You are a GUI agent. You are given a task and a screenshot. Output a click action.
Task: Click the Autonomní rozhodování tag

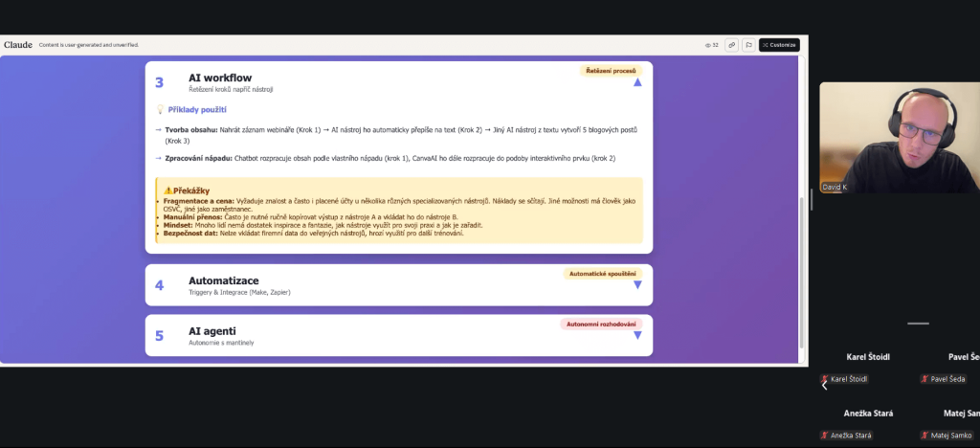[601, 325]
